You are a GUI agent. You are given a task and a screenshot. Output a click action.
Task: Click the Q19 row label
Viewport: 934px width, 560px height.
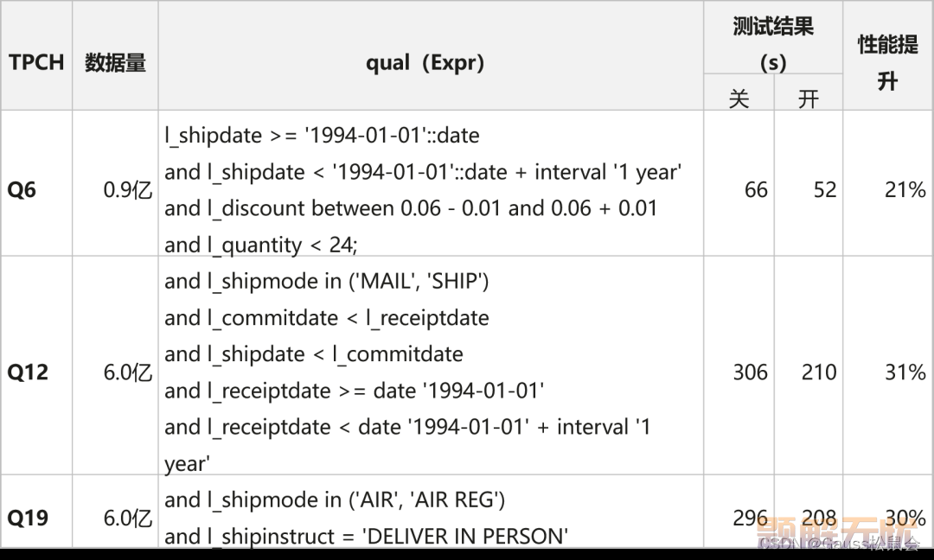coord(28,518)
